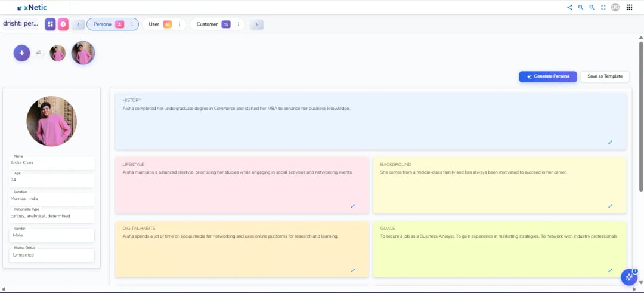Switch to the Customer tab
This screenshot has height=293, width=644.
(x=207, y=24)
